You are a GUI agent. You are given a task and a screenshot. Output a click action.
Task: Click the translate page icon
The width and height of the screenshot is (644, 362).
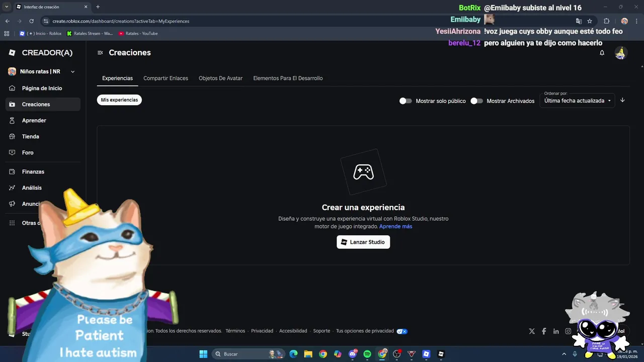point(579,21)
